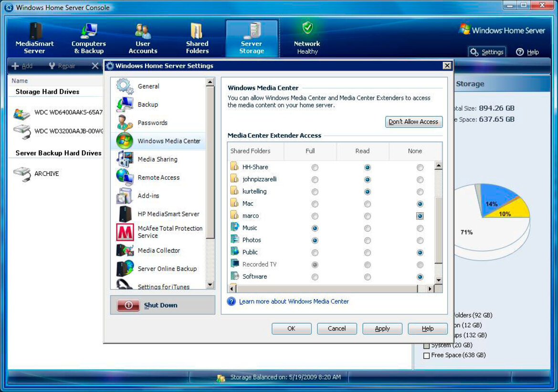
Task: Click the Settings for iTunes headphones icon
Action: [x=125, y=284]
